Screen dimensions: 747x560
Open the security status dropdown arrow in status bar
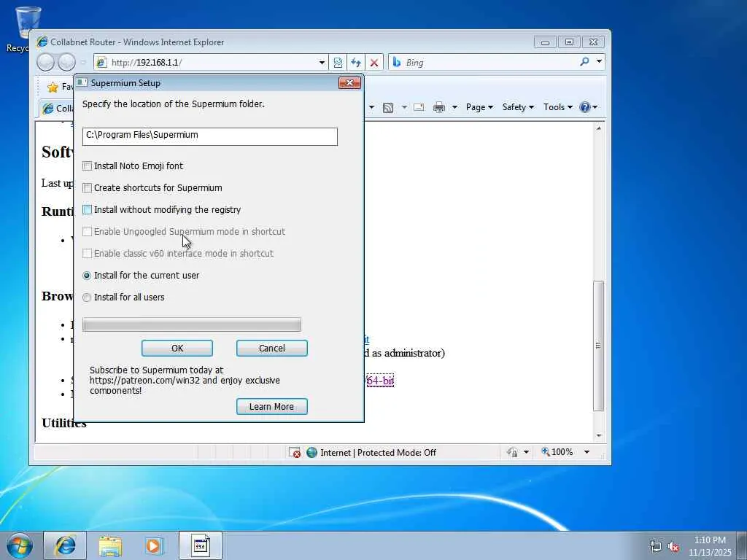[527, 452]
